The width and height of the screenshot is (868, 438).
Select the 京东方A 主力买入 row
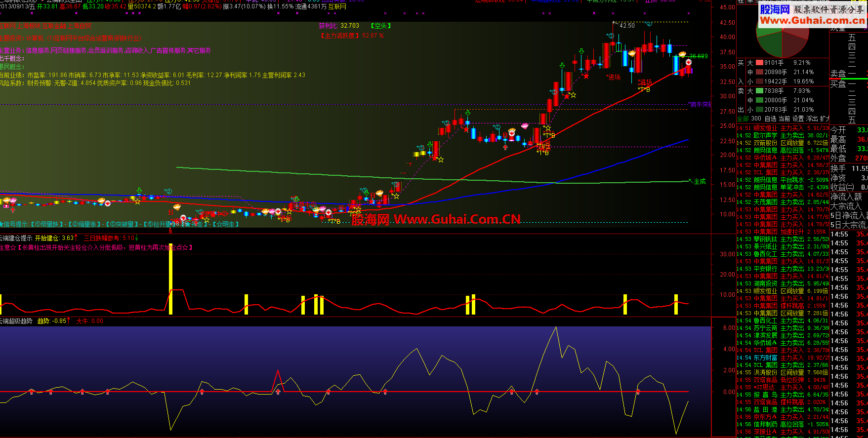[x=783, y=417]
